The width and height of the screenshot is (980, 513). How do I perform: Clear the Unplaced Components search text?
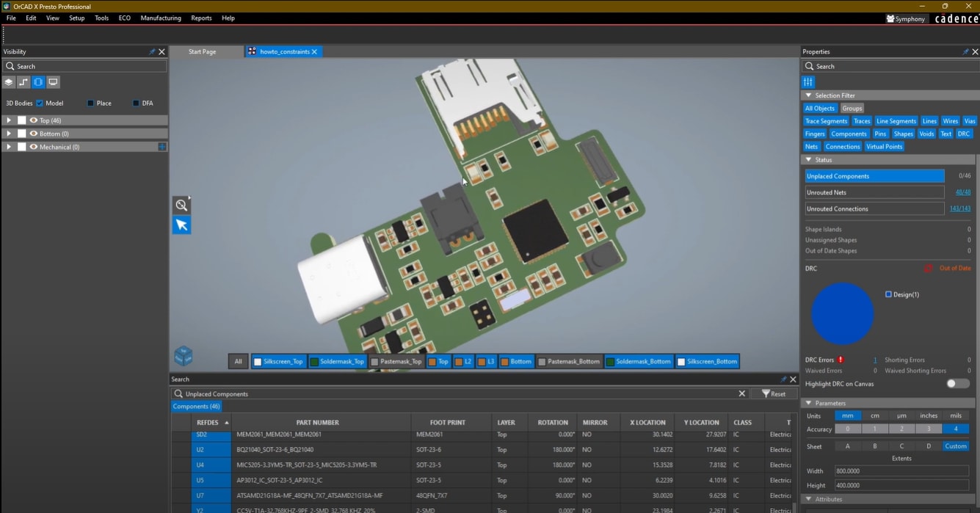tap(742, 394)
